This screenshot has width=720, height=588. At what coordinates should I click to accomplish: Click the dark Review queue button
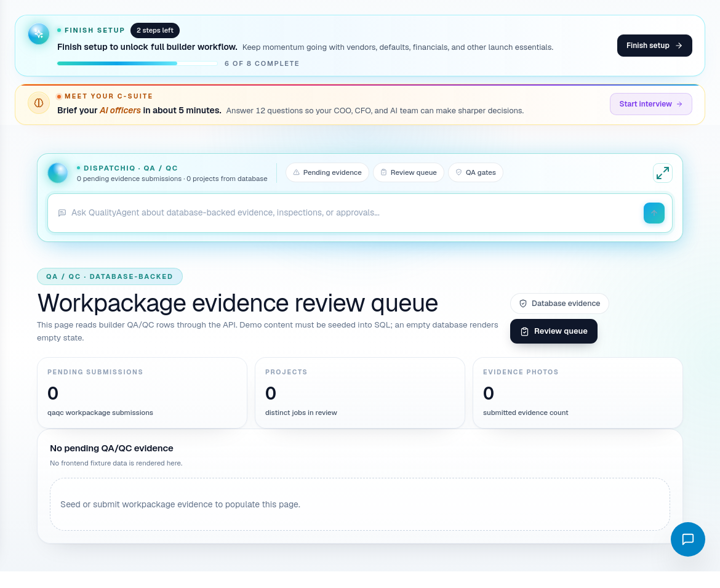coord(554,331)
